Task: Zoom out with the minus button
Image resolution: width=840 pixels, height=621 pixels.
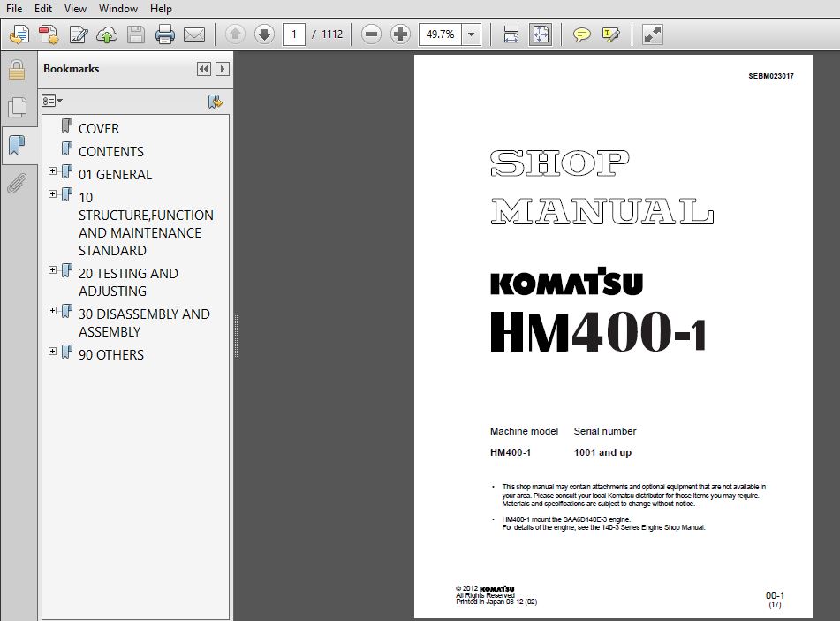Action: click(372, 34)
